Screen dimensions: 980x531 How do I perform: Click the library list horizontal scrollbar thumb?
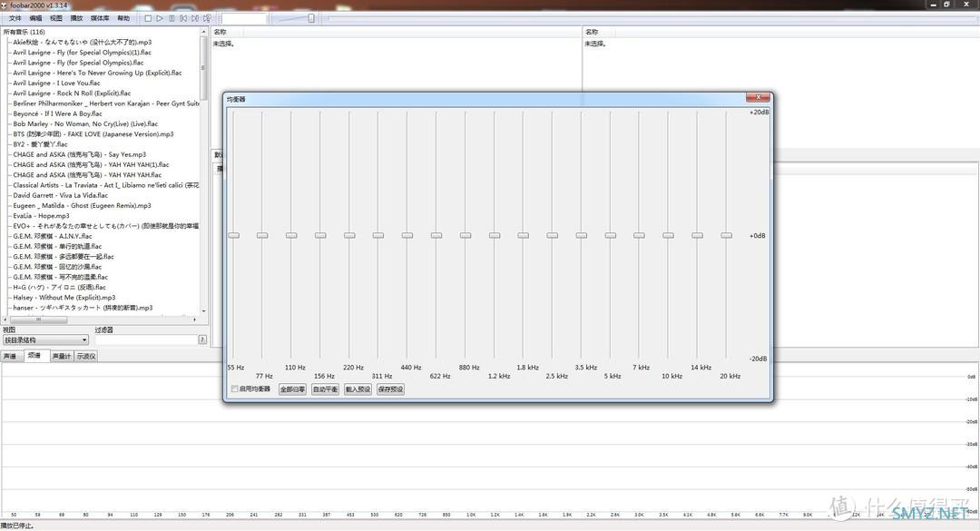(x=38, y=320)
